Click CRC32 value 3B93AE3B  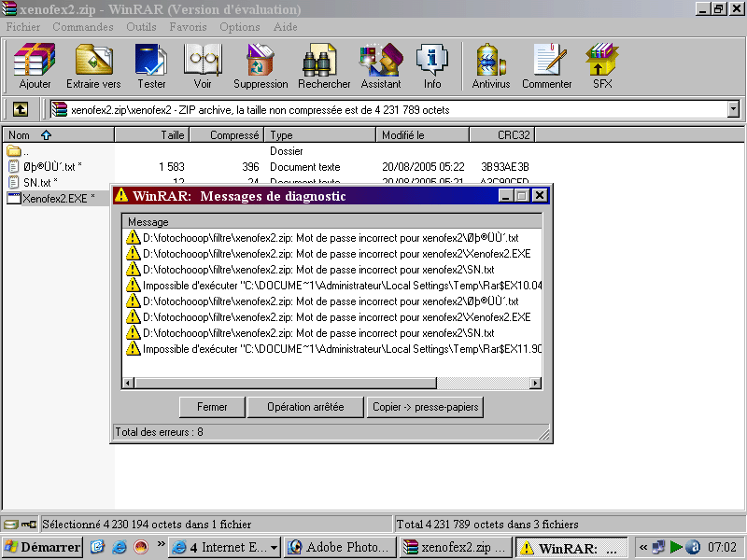click(x=505, y=167)
